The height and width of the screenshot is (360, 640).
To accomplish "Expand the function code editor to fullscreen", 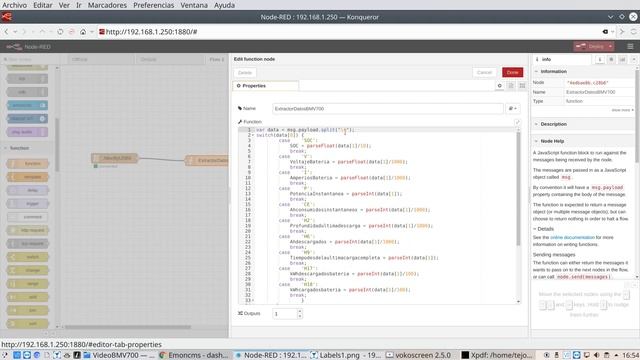I will click(517, 122).
